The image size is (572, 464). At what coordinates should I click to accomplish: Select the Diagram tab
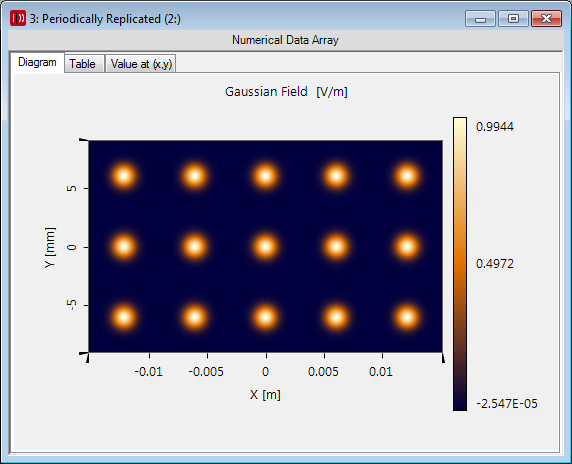tap(37, 63)
